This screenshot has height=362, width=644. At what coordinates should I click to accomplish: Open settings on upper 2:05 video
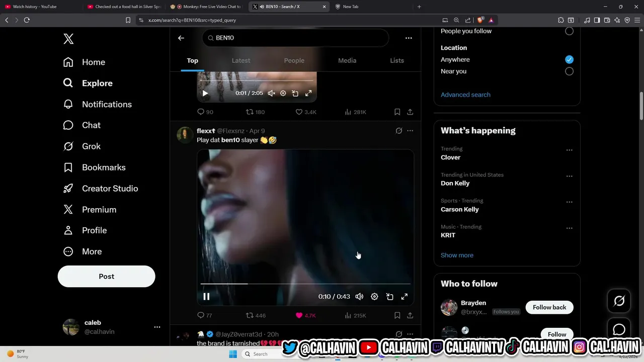tap(283, 93)
